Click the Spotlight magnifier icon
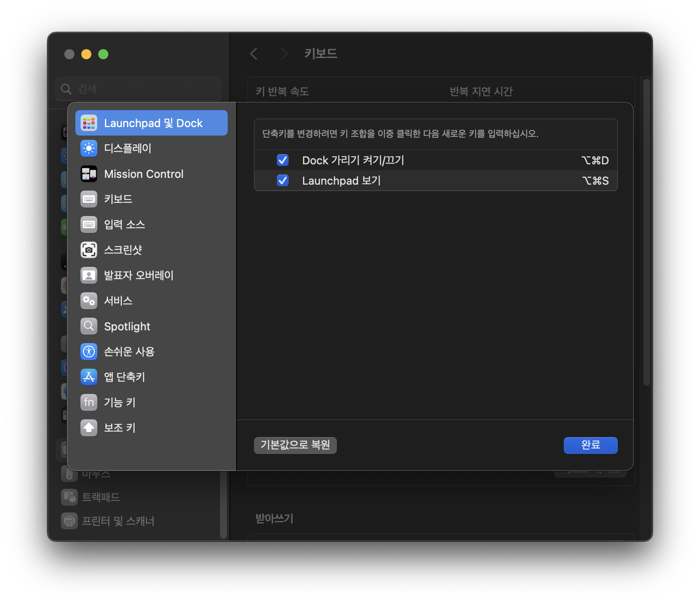The image size is (700, 604). (x=89, y=326)
